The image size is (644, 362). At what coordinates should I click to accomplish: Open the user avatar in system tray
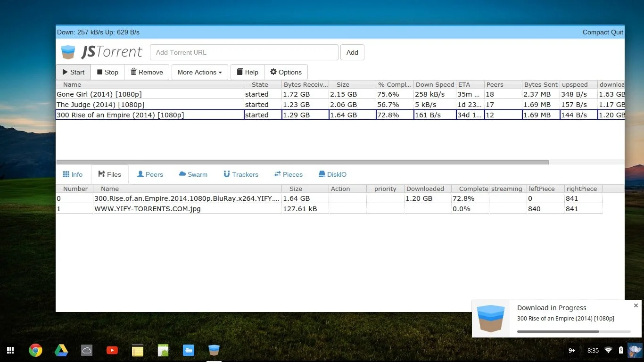pos(635,350)
